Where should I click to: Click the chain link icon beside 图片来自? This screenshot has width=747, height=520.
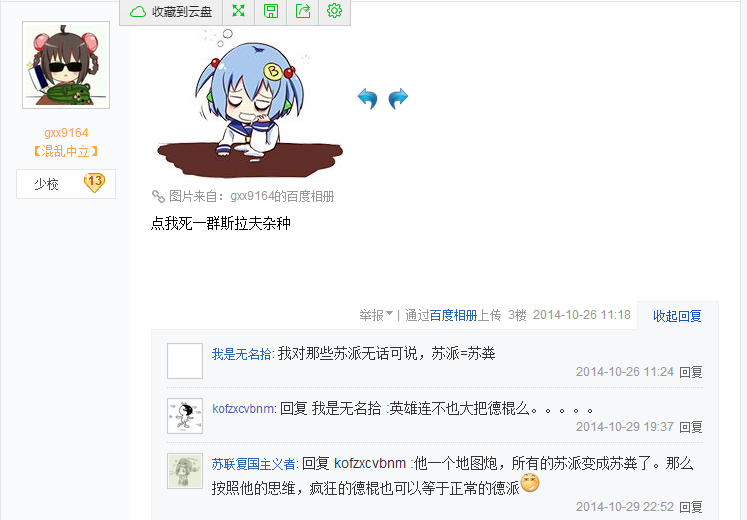(x=158, y=196)
